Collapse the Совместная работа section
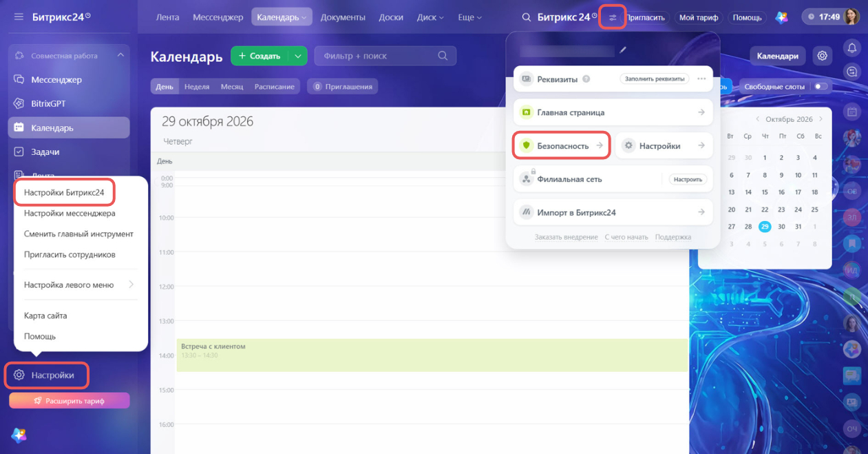This screenshot has height=454, width=868. click(x=120, y=56)
